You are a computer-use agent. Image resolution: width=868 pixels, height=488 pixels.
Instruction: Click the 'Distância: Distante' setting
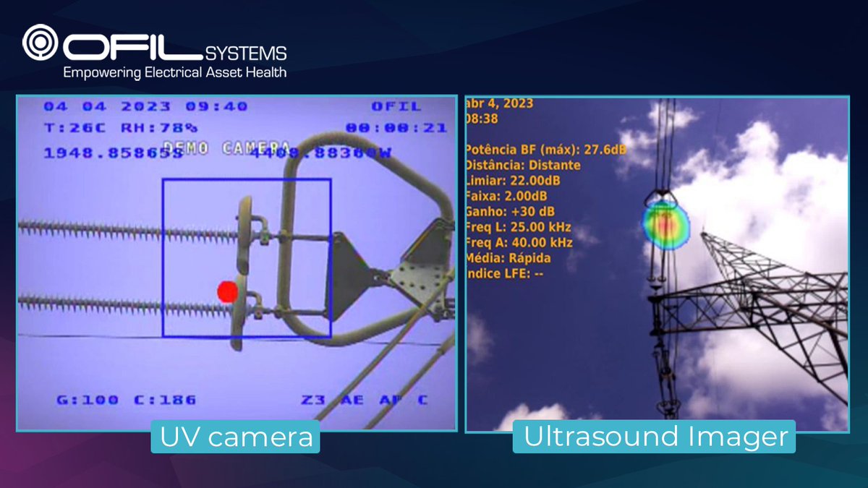(524, 166)
